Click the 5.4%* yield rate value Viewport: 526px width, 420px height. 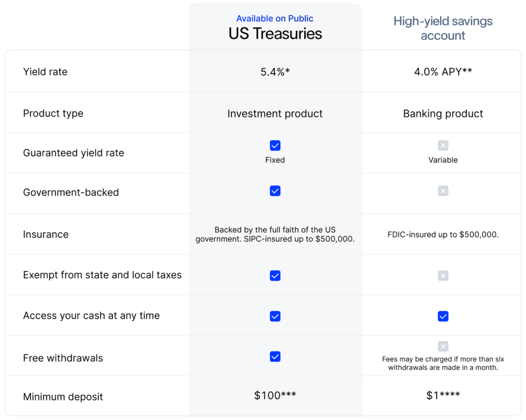(x=275, y=72)
